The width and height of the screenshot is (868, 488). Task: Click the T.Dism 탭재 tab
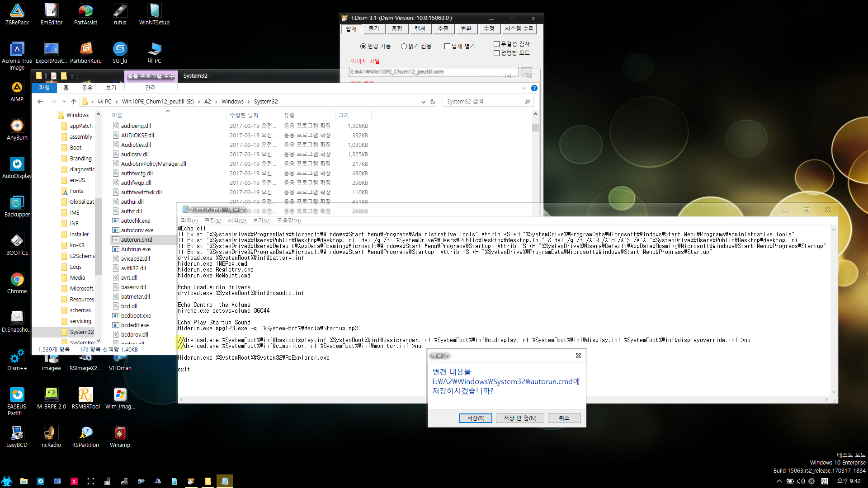tap(352, 28)
